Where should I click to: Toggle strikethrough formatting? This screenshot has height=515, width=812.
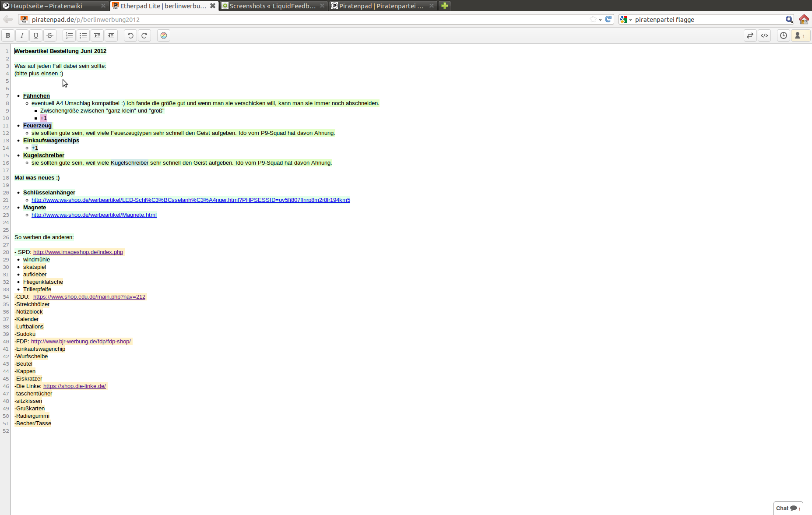50,36
